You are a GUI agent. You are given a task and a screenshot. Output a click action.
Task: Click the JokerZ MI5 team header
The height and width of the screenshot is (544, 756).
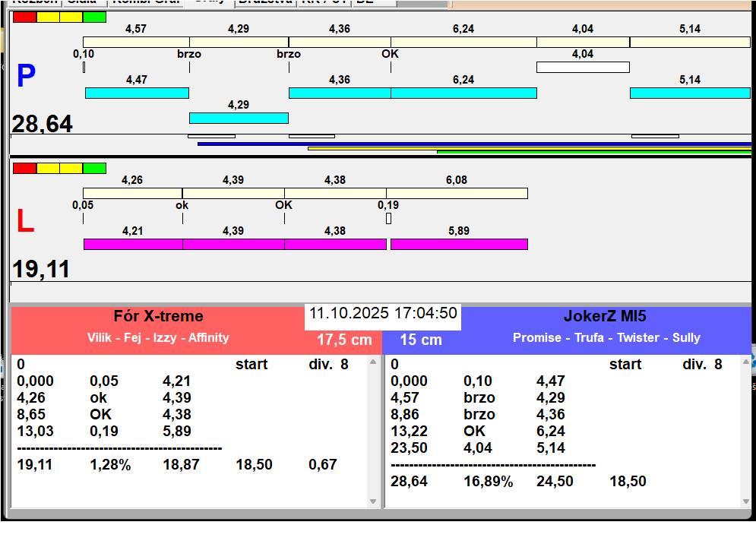[x=605, y=316]
